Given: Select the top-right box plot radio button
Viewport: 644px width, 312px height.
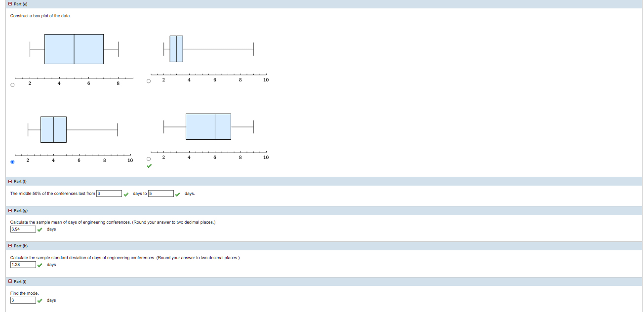Looking at the screenshot, I should [x=148, y=80].
